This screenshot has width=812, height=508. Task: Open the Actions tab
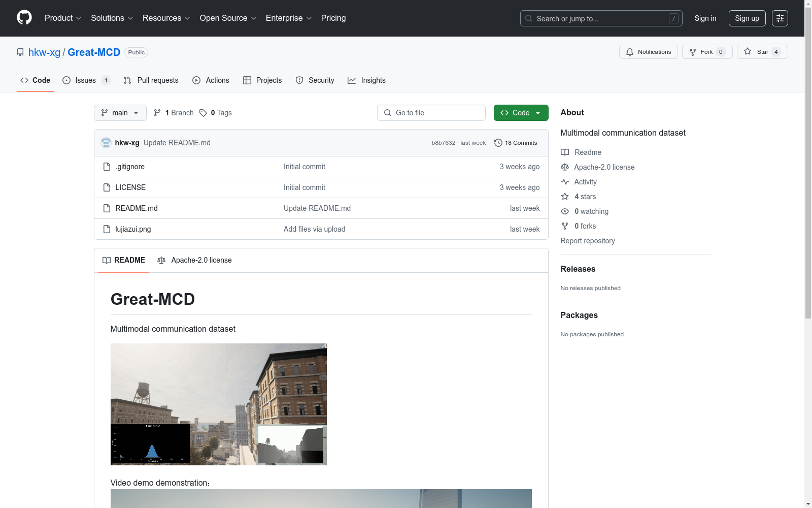click(211, 80)
